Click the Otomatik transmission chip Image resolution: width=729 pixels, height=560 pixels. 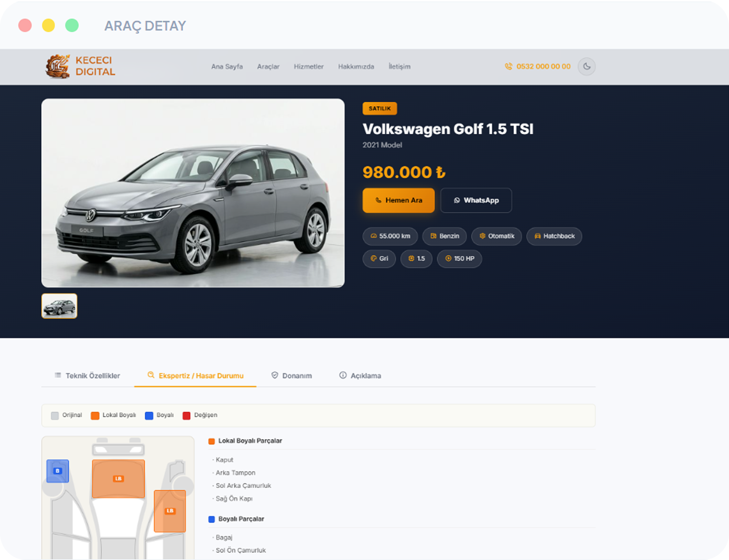[x=496, y=236]
